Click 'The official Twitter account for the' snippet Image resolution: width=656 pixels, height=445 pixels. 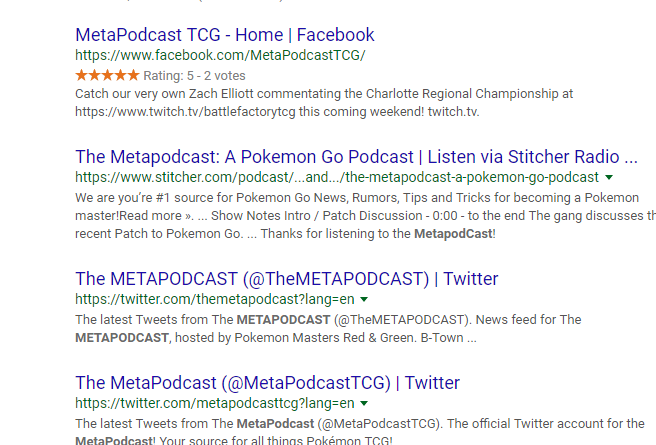(x=360, y=424)
